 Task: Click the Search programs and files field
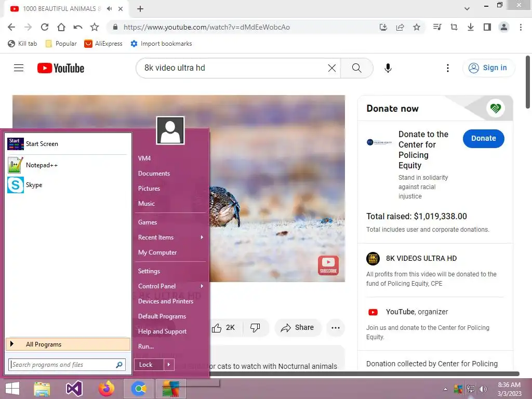(x=67, y=365)
